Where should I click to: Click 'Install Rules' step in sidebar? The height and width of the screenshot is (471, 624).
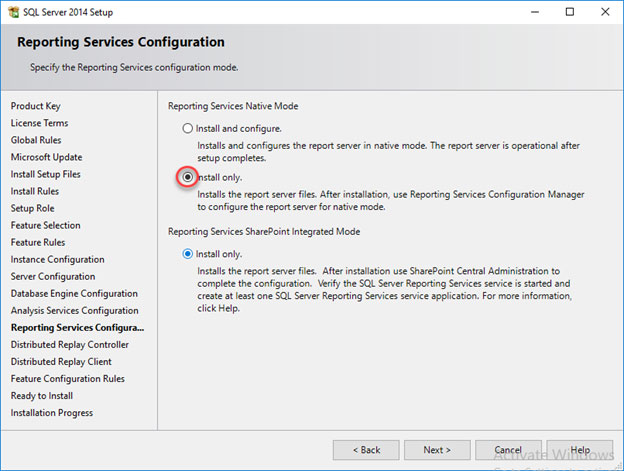[x=35, y=191]
